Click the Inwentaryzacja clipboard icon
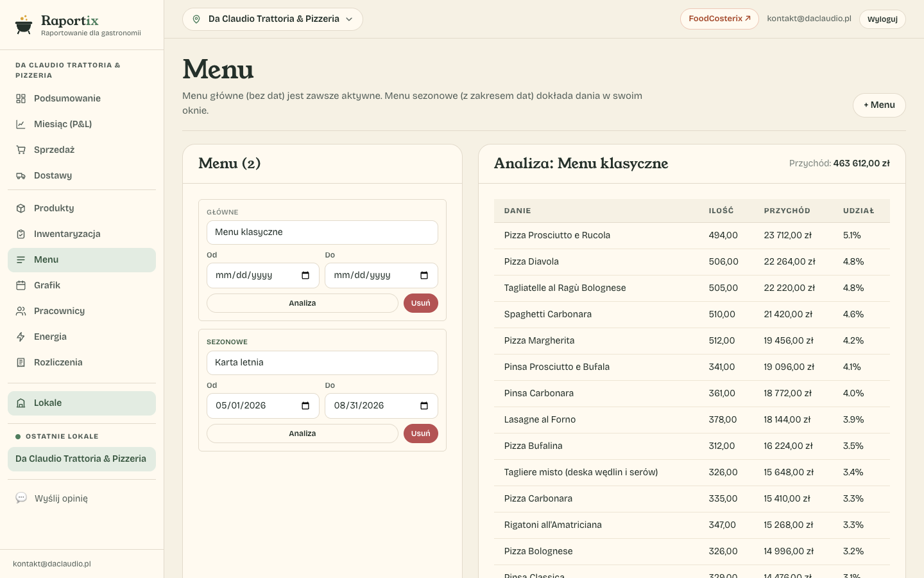This screenshot has height=578, width=924. click(x=21, y=234)
